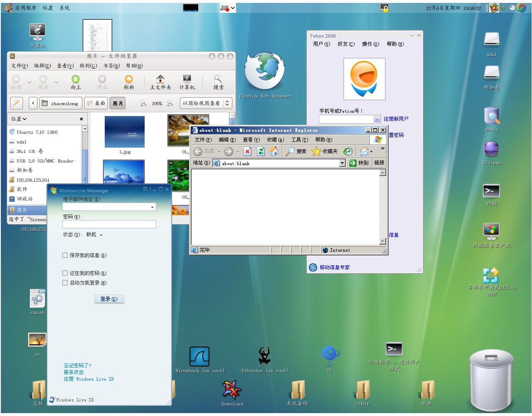Viewport: 532px width, 416px height.
Task: Open the back history dropdown arrow in file browser
Action: point(30,82)
